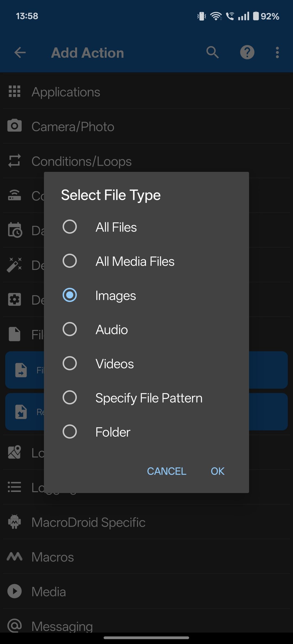
Task: Expand the Conditions/Loops category
Action: tap(146, 161)
